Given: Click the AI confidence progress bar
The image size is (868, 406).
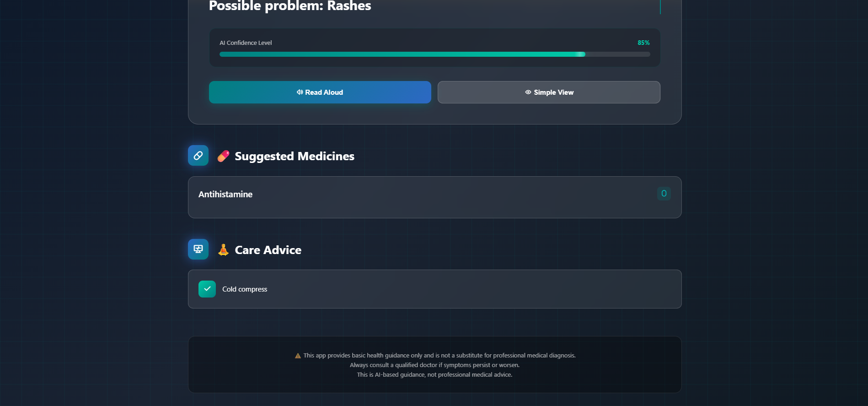Looking at the screenshot, I should point(434,54).
